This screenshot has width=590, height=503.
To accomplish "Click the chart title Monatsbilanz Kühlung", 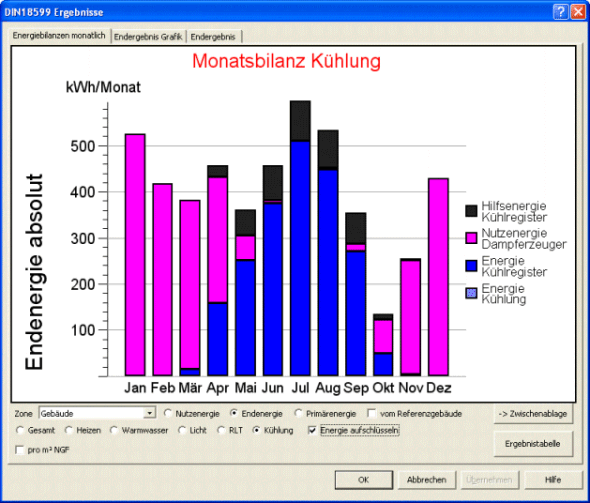I will (x=286, y=61).
